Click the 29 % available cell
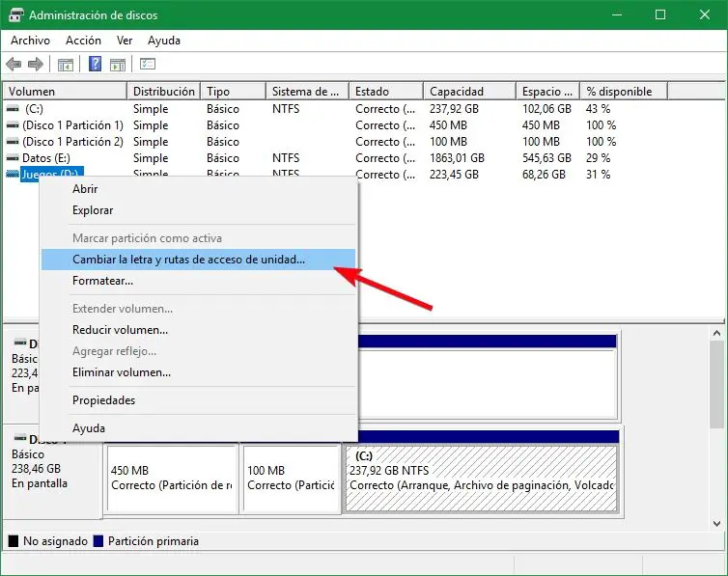728x576 pixels. click(x=599, y=158)
